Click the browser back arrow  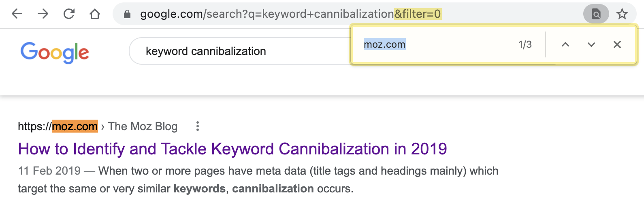17,14
